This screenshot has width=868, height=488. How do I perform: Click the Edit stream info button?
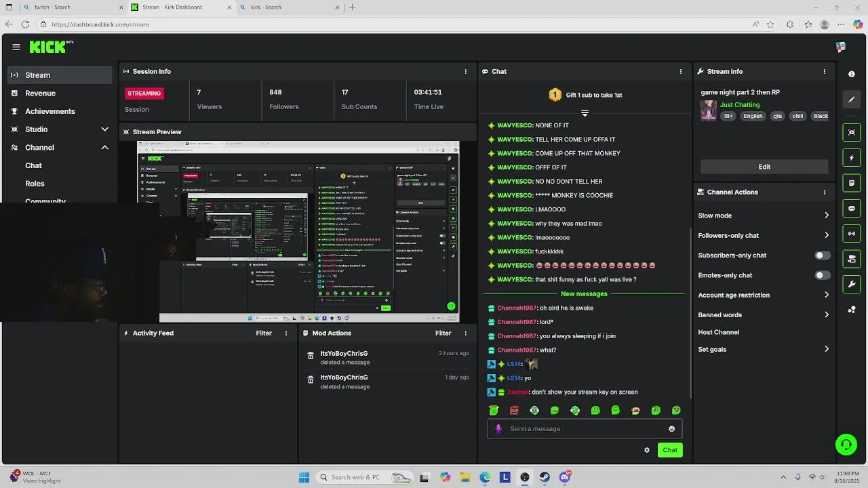pos(764,167)
